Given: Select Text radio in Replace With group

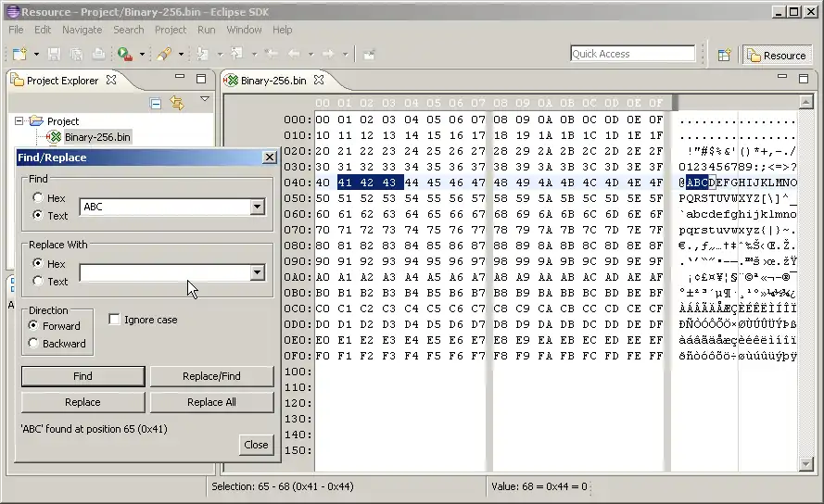Looking at the screenshot, I should click(x=38, y=281).
